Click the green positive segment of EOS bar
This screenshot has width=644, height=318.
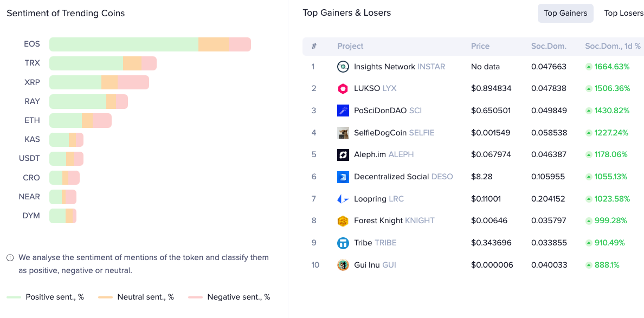pos(124,44)
